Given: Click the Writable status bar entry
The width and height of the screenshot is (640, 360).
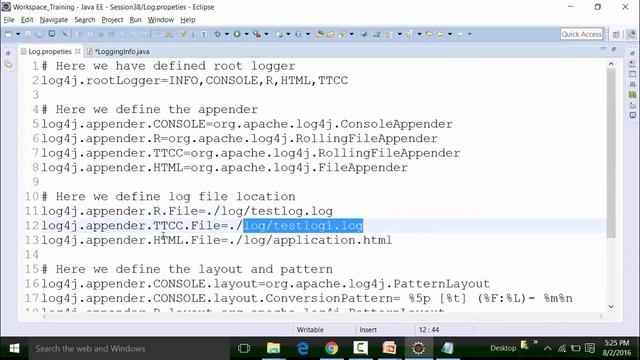Looking at the screenshot, I should point(310,329).
